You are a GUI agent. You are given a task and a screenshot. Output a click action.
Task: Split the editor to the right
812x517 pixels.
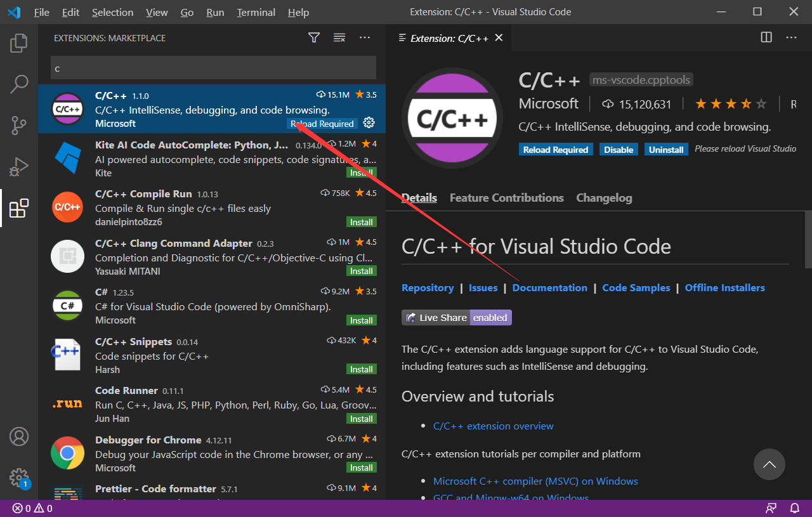766,38
